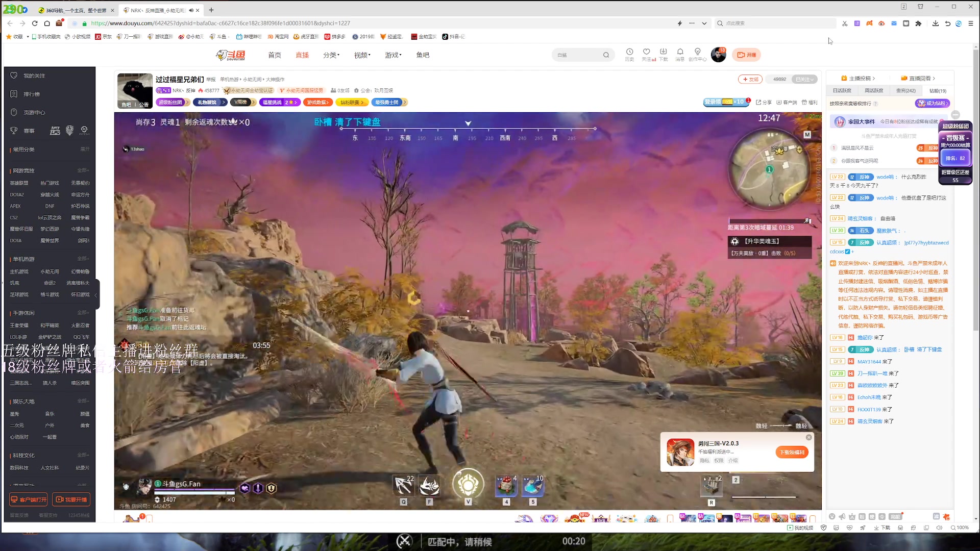This screenshot has height=551, width=980.
Task: Click the search magnifier icon
Action: tap(606, 55)
